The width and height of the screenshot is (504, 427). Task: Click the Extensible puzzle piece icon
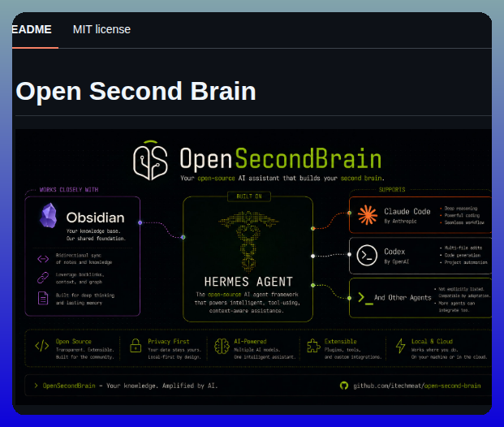(313, 346)
